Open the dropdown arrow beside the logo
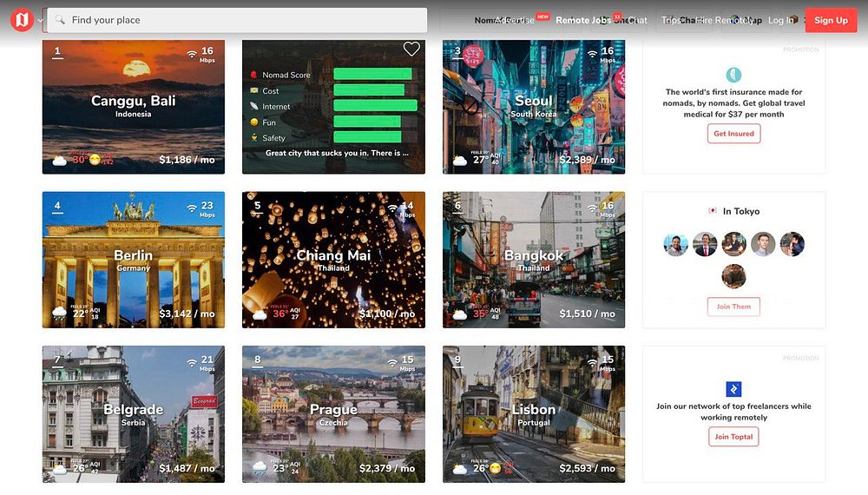The image size is (868, 495). (41, 21)
